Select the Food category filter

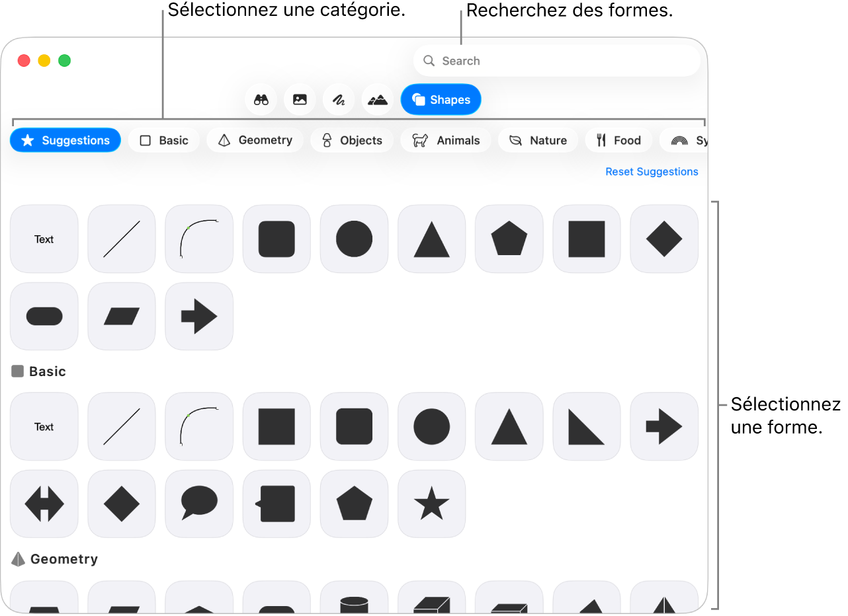(x=618, y=139)
